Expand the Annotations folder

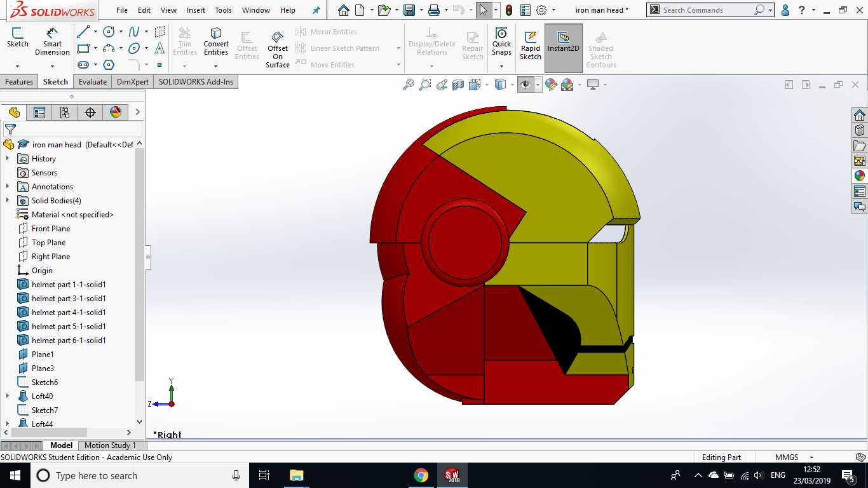[8, 186]
